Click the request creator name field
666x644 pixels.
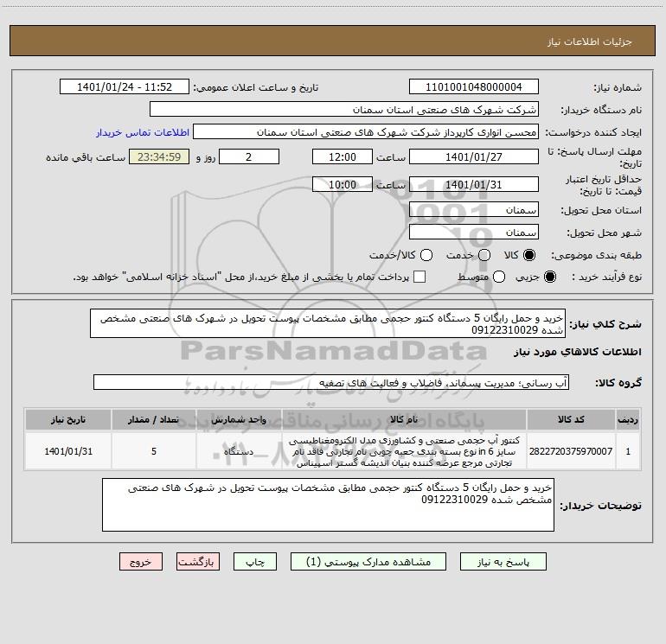click(x=366, y=132)
